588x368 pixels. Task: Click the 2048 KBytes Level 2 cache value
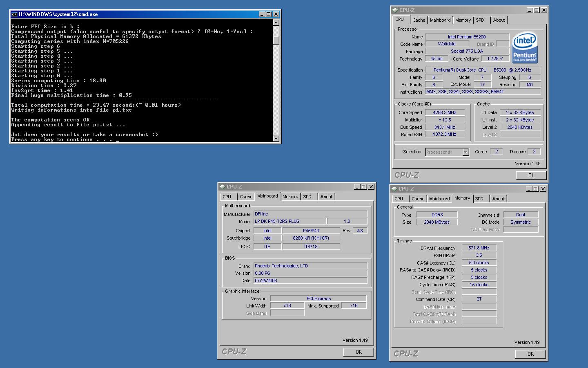click(x=520, y=128)
